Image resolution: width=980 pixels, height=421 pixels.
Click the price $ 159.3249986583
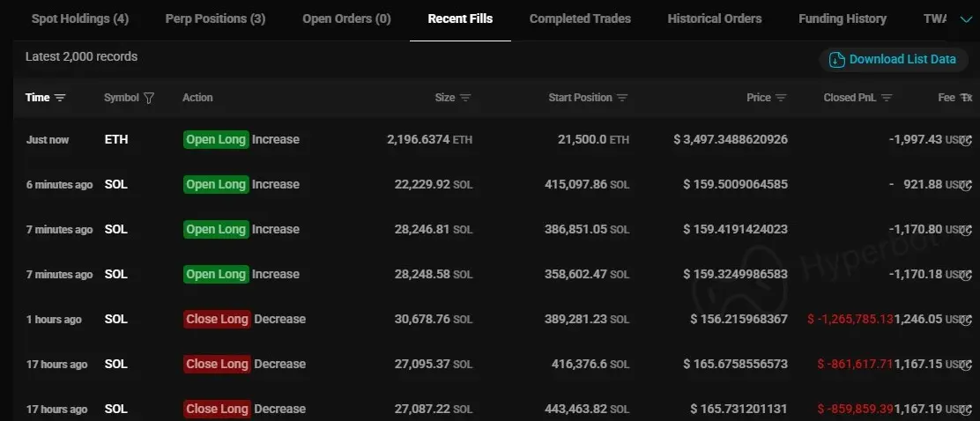pyautogui.click(x=736, y=274)
